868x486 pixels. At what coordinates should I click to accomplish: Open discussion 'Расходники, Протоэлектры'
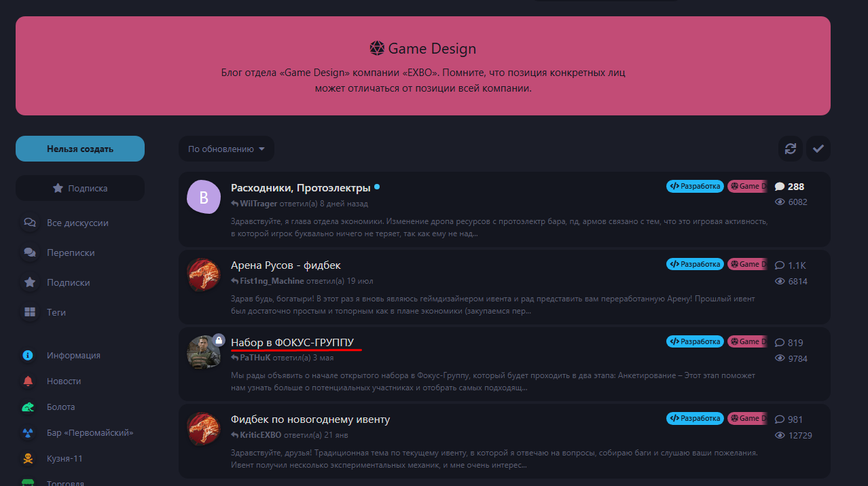click(301, 187)
